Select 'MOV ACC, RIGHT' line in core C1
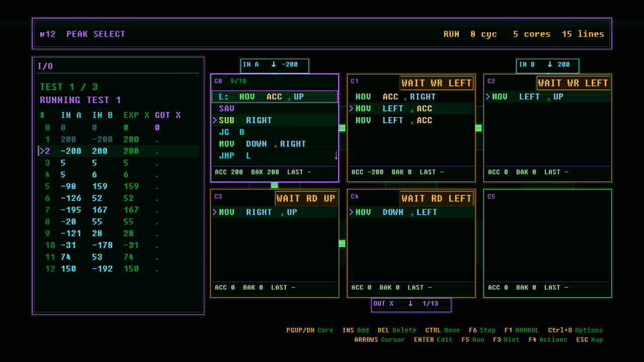The width and height of the screenshot is (644, 362). point(411,97)
